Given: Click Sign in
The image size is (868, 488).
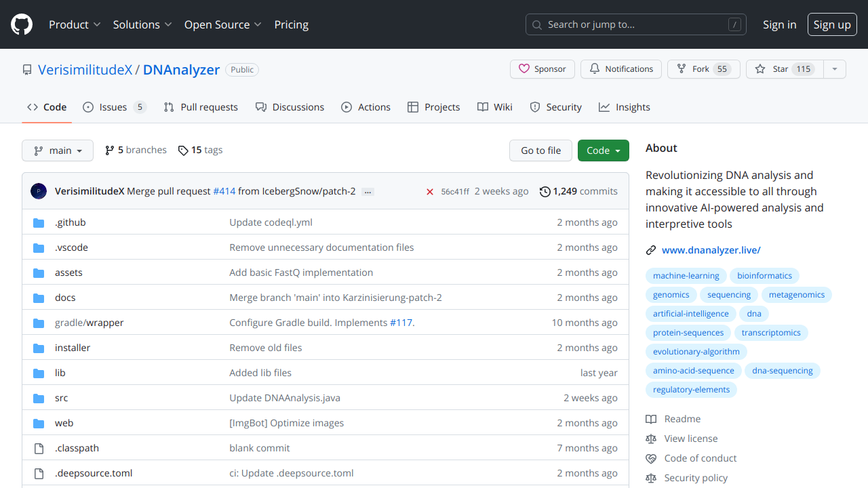Looking at the screenshot, I should pos(780,24).
